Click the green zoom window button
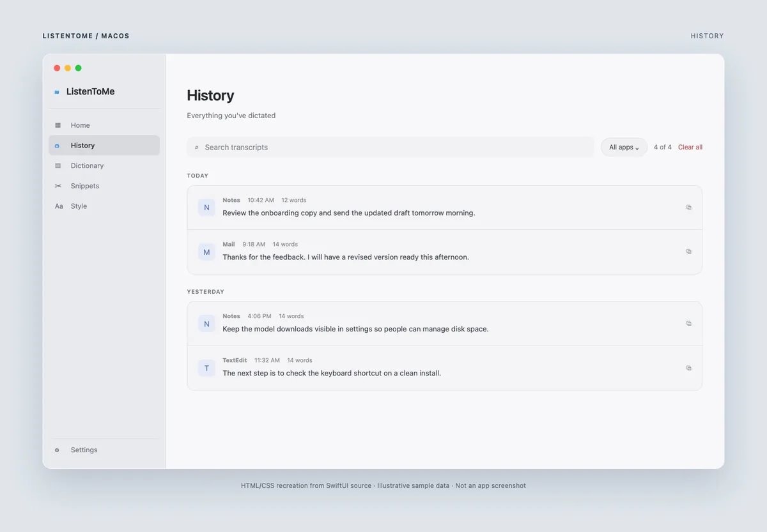The image size is (767, 532). [79, 68]
